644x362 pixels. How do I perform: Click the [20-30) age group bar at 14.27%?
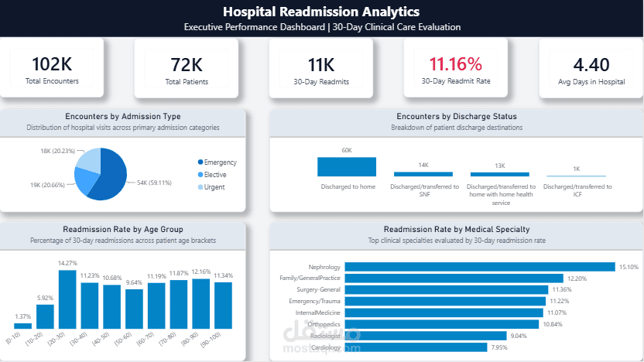(67, 299)
